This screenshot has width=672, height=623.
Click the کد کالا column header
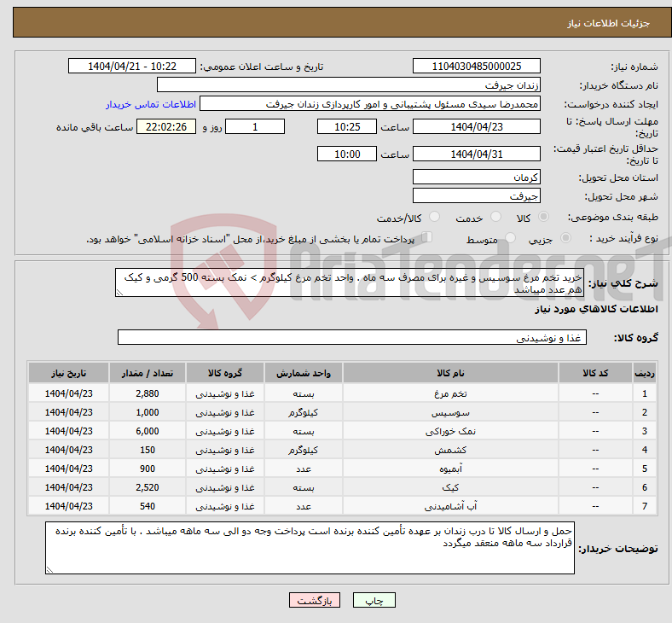click(x=595, y=373)
